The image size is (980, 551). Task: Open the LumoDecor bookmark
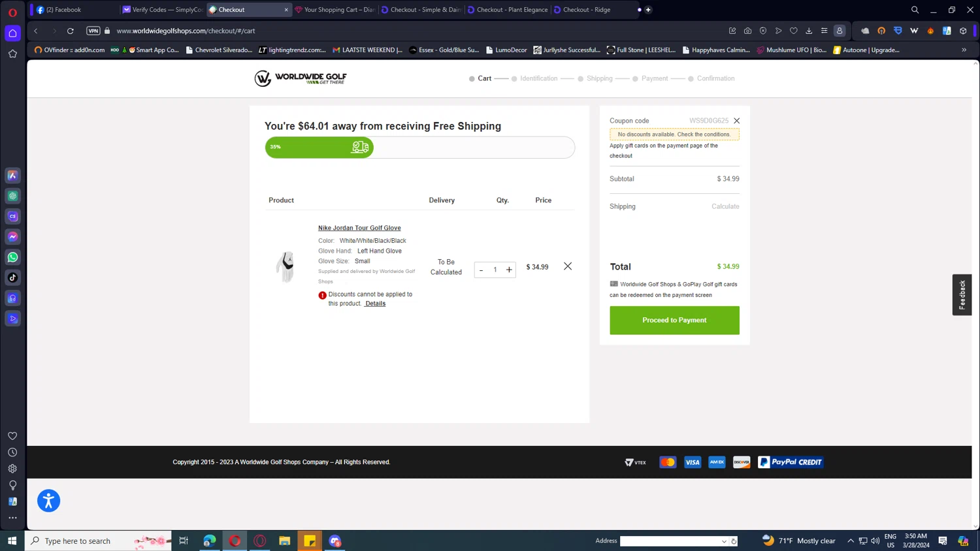(506, 50)
